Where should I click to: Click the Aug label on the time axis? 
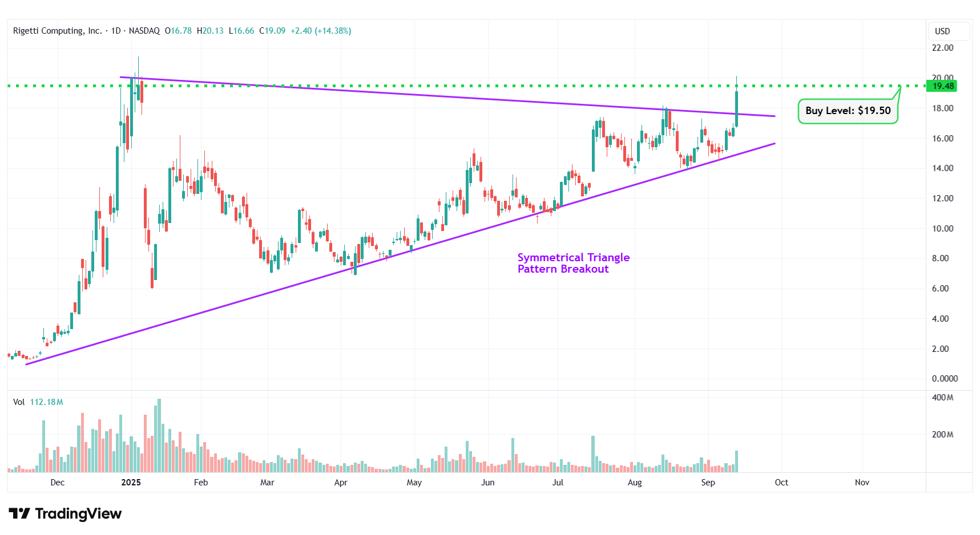pyautogui.click(x=635, y=483)
